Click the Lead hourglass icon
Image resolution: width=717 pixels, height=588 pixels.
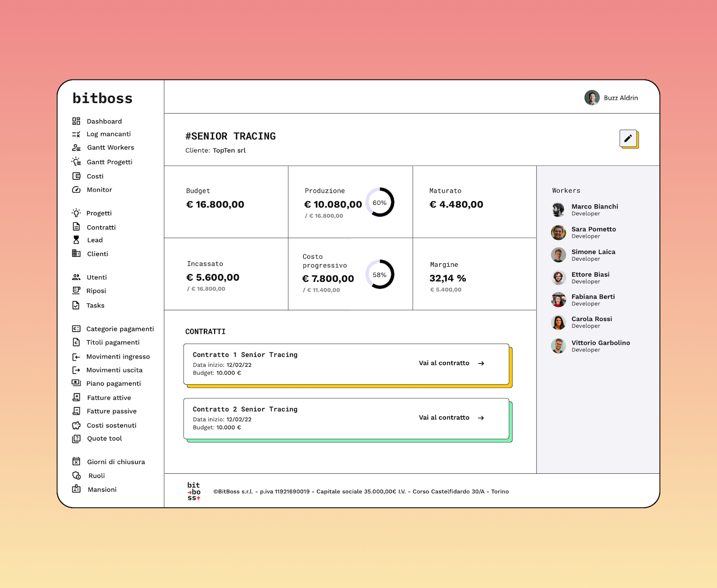click(x=76, y=240)
